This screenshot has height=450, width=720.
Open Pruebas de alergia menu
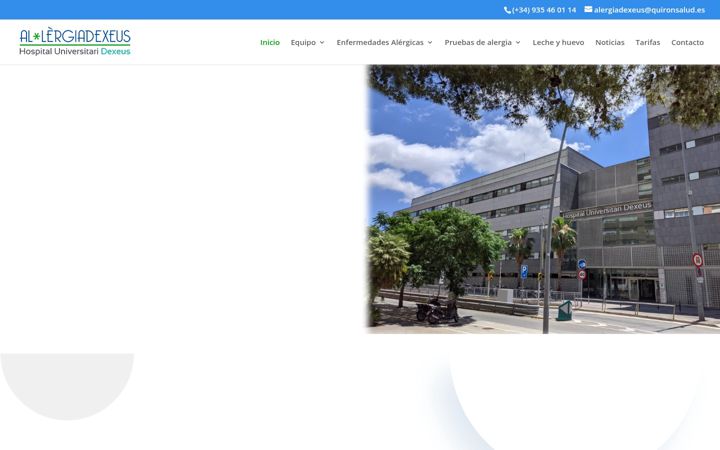[478, 42]
